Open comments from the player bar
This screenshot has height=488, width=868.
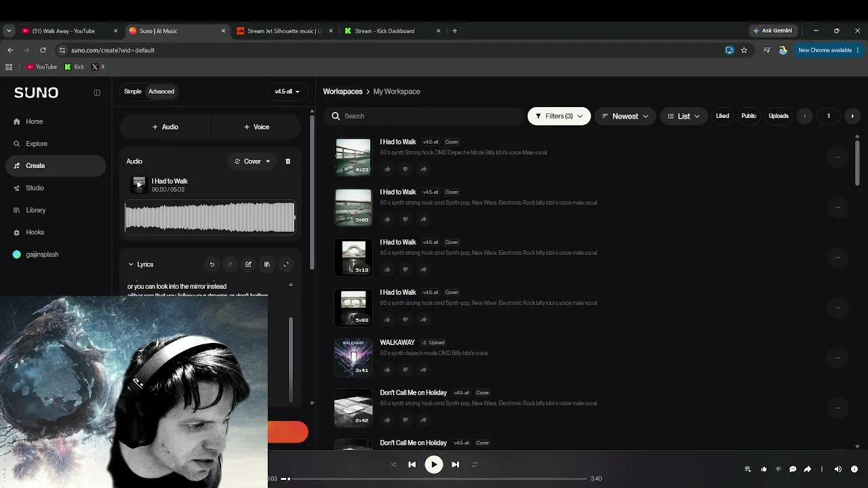point(793,469)
